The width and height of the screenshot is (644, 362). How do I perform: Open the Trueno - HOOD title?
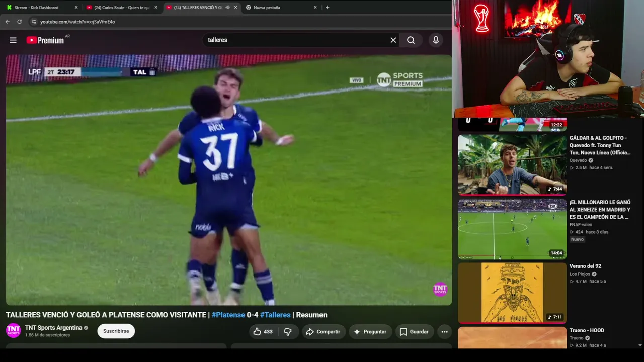587,331
